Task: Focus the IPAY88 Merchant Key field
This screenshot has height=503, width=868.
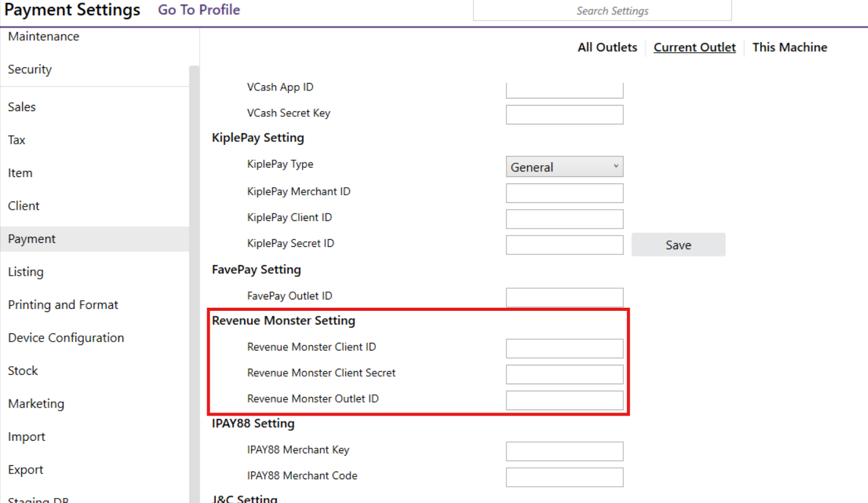Action: (564, 451)
